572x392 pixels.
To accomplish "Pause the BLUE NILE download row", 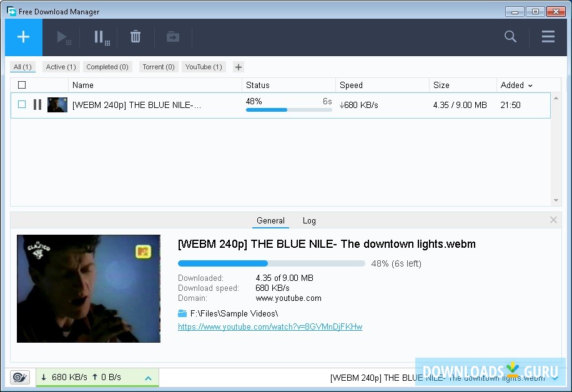I will [x=37, y=105].
